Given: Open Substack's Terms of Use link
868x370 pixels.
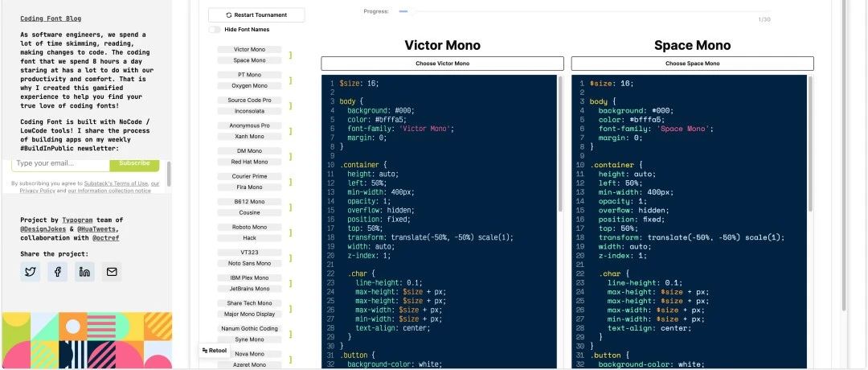Looking at the screenshot, I should click(117, 183).
